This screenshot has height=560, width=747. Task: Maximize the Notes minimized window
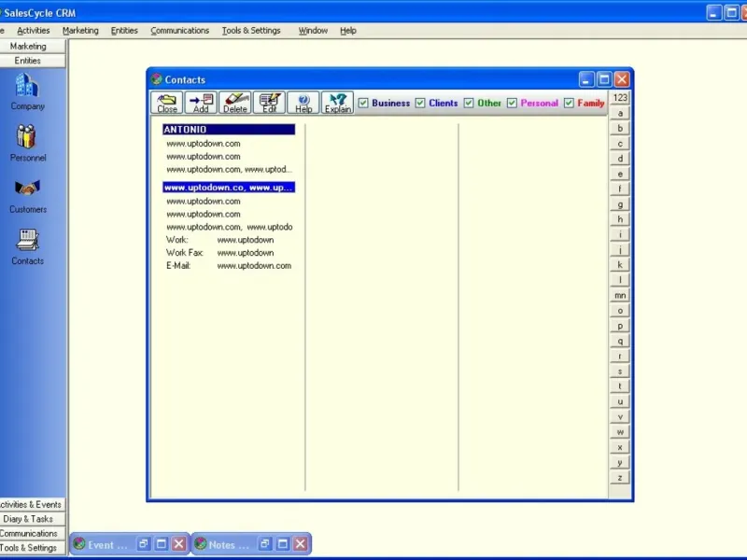pos(283,544)
